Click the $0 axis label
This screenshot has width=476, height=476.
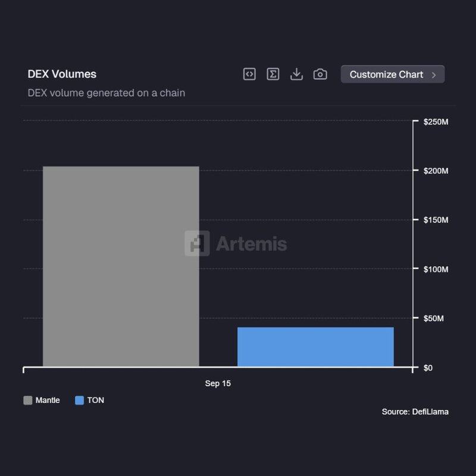[428, 368]
